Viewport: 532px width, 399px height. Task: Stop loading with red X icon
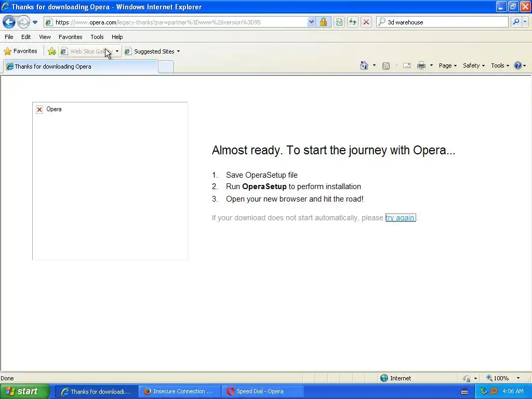click(x=366, y=22)
